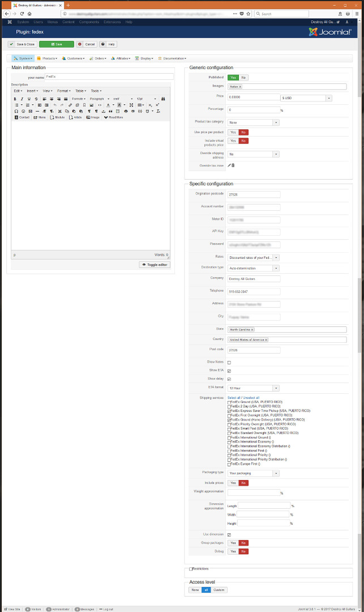
Task: Open the editor Insert menu
Action: [x=32, y=91]
